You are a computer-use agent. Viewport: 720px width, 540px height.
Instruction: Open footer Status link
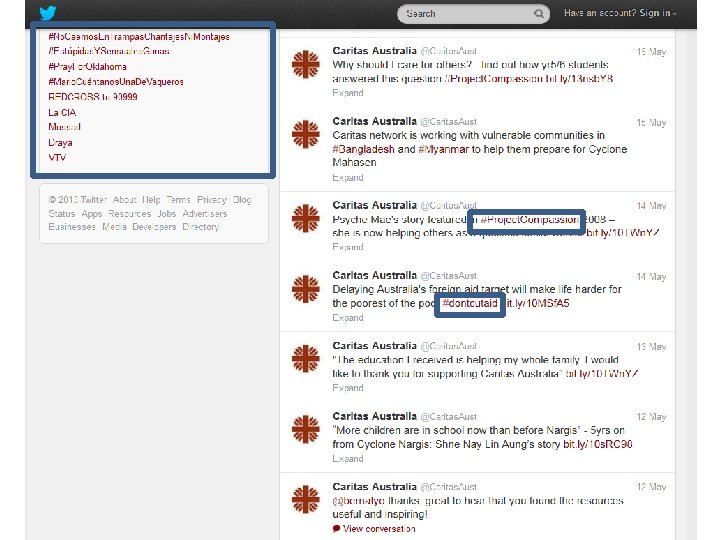62,214
